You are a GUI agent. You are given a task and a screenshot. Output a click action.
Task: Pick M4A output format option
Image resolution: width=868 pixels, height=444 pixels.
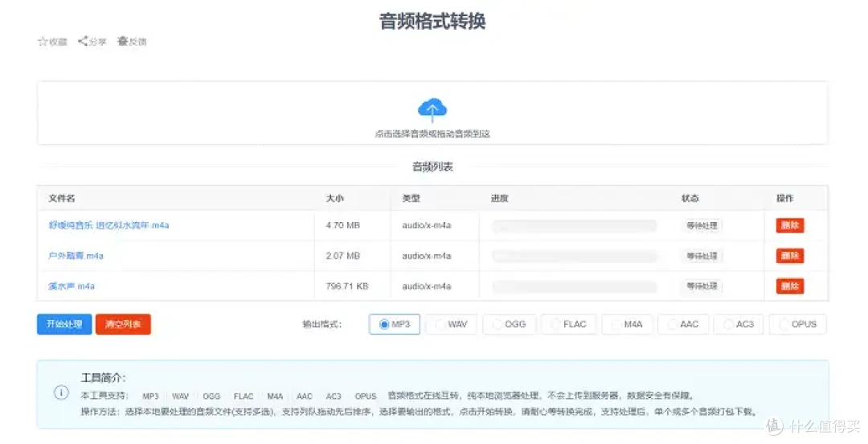pos(627,324)
